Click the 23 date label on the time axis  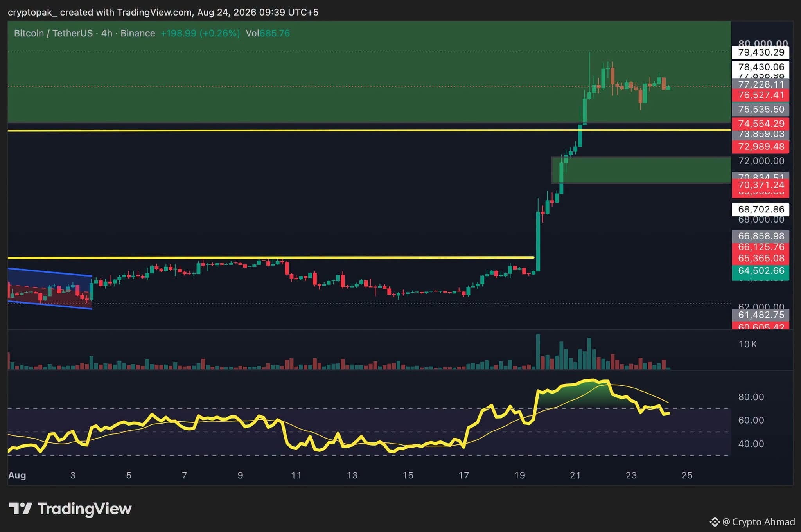tap(631, 475)
